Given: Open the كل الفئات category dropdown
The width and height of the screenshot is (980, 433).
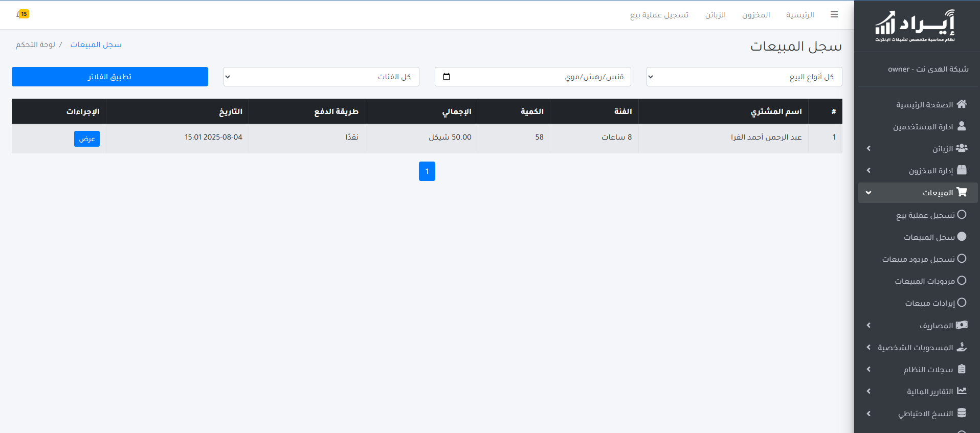Looking at the screenshot, I should [x=321, y=77].
